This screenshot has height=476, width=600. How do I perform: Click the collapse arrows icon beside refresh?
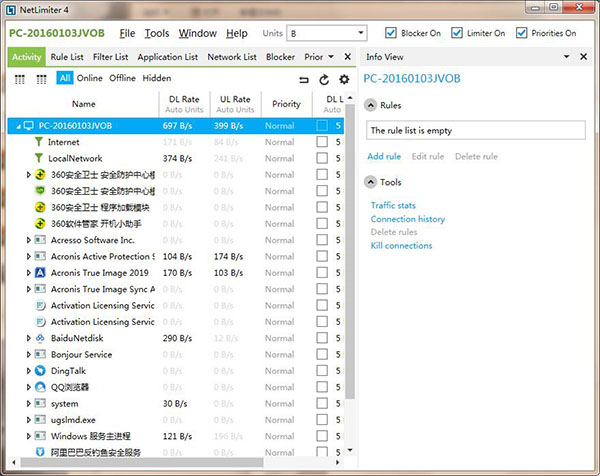304,79
